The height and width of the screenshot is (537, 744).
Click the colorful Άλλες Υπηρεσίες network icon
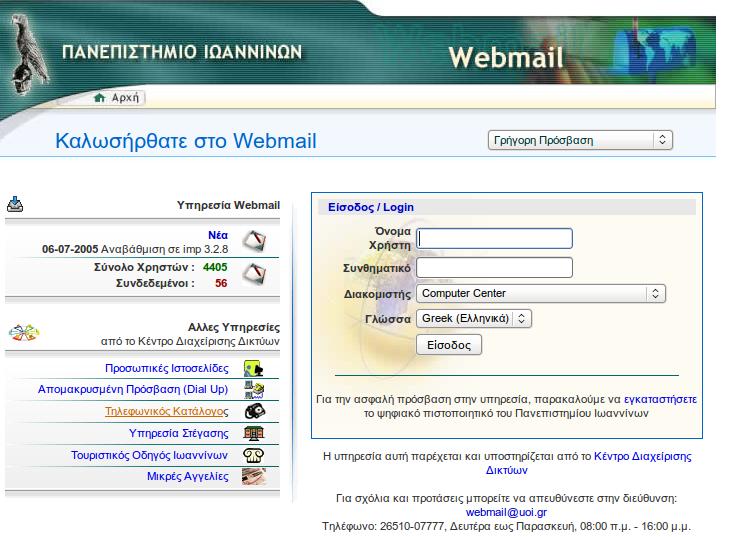tap(24, 333)
